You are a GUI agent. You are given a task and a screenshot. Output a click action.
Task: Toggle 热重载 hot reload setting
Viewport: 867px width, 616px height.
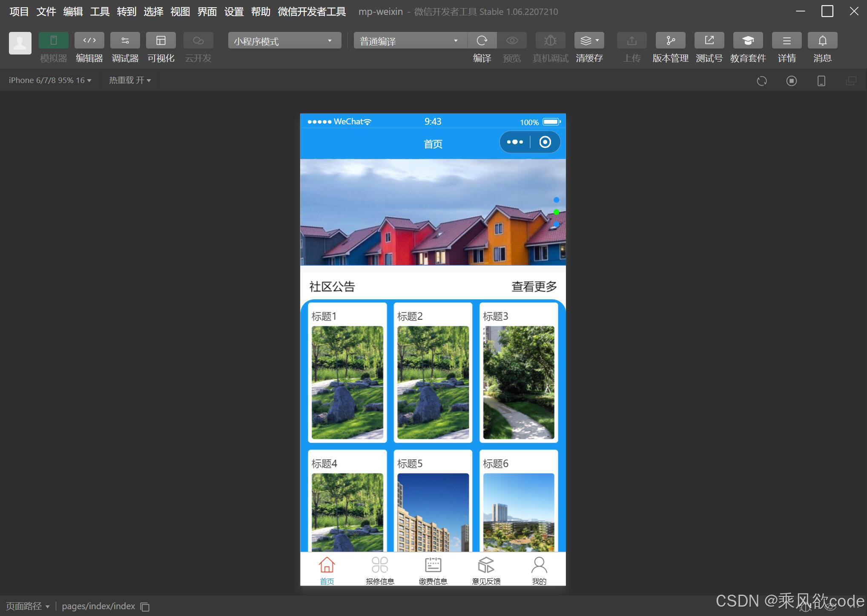[x=129, y=80]
